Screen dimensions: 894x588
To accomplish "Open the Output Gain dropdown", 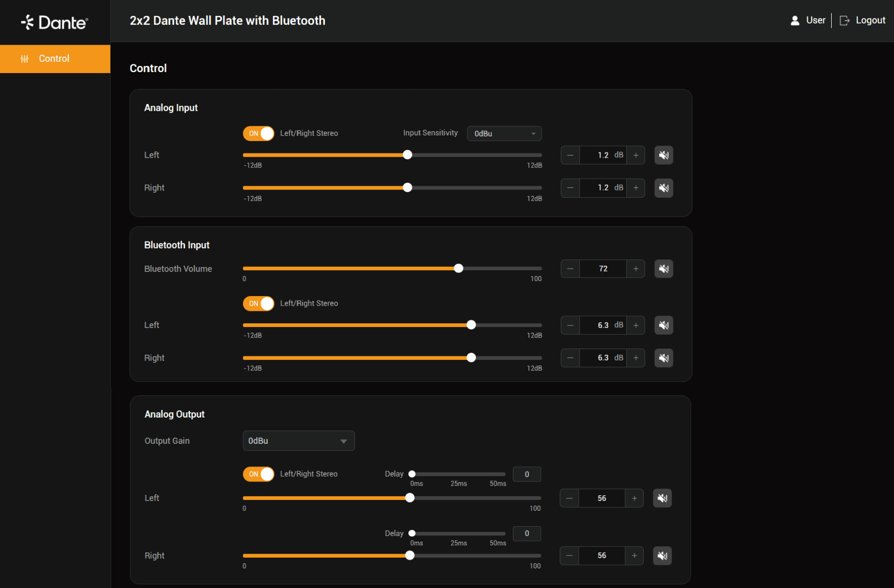I will point(299,441).
